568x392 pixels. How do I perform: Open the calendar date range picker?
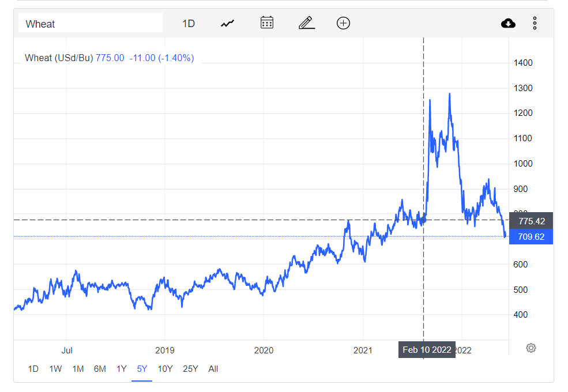click(x=266, y=23)
